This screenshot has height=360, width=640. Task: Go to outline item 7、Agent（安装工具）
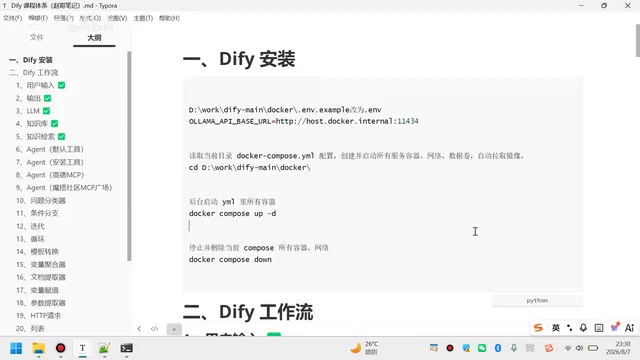(x=49, y=162)
